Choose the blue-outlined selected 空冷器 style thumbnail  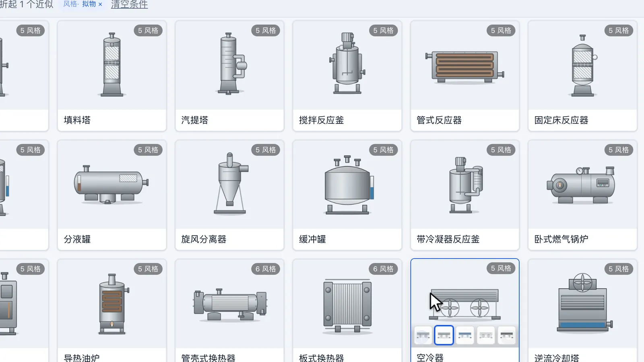coord(444,335)
